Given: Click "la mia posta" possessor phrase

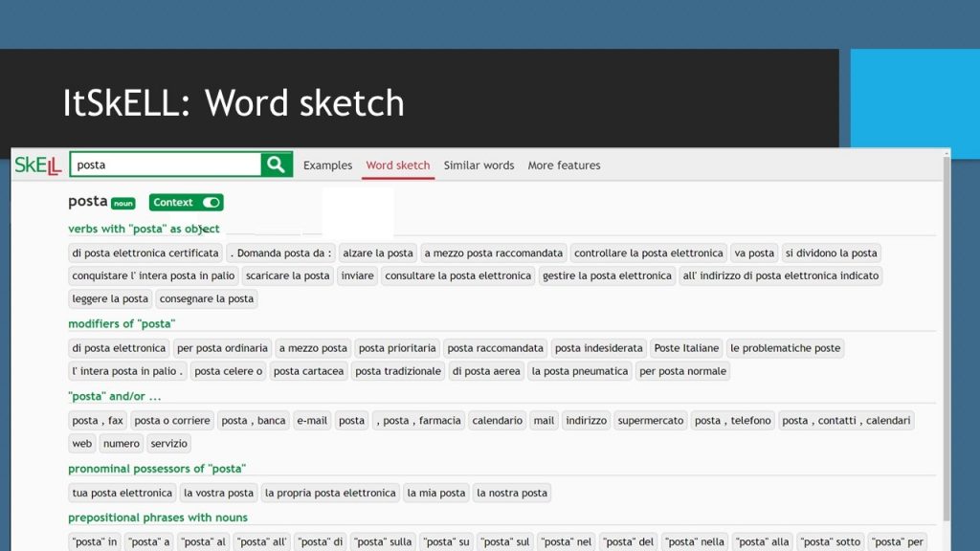Looking at the screenshot, I should 436,493.
